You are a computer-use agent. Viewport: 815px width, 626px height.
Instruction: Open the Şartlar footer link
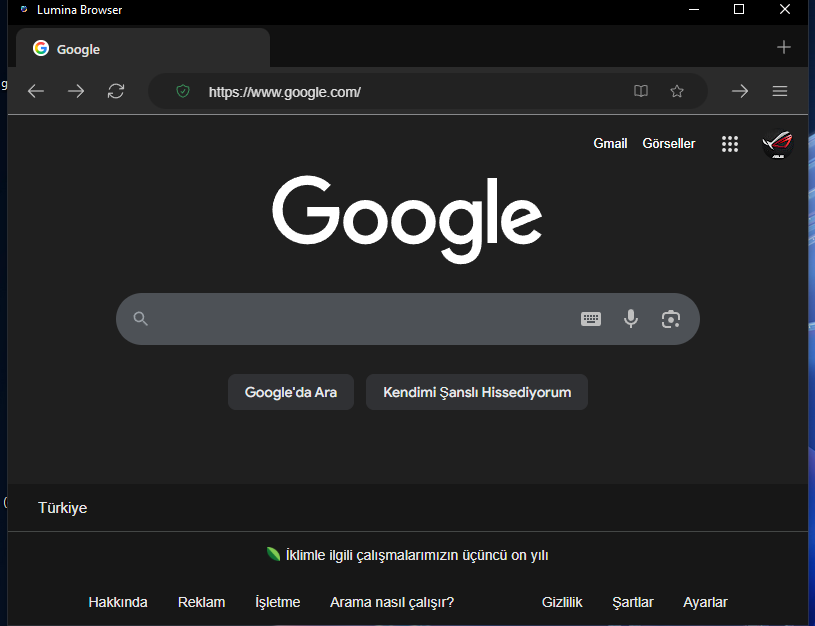point(633,602)
